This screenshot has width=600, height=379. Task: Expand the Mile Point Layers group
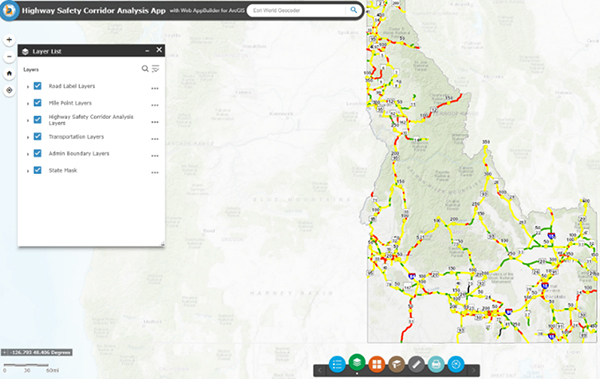point(28,104)
